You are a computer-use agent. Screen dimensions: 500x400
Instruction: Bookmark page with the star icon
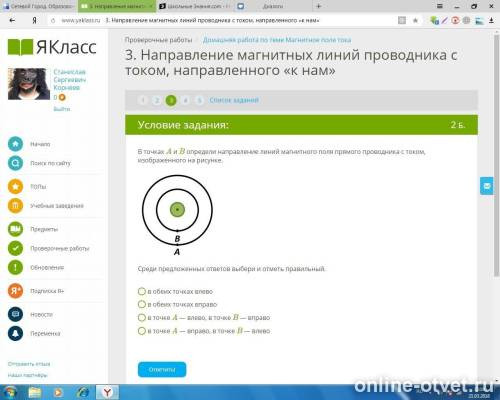415,20
